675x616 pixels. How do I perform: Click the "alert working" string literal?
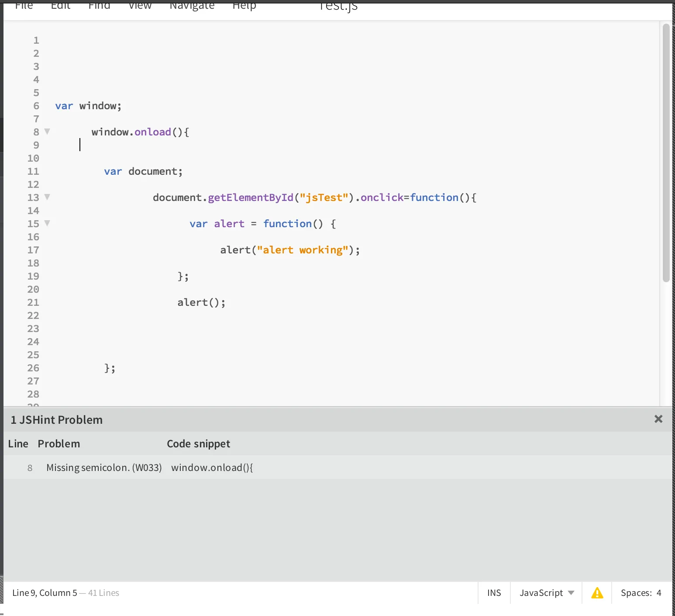tap(302, 250)
